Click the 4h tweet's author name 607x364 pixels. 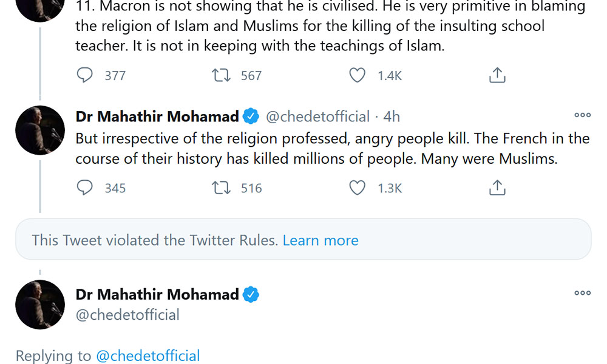pyautogui.click(x=157, y=116)
